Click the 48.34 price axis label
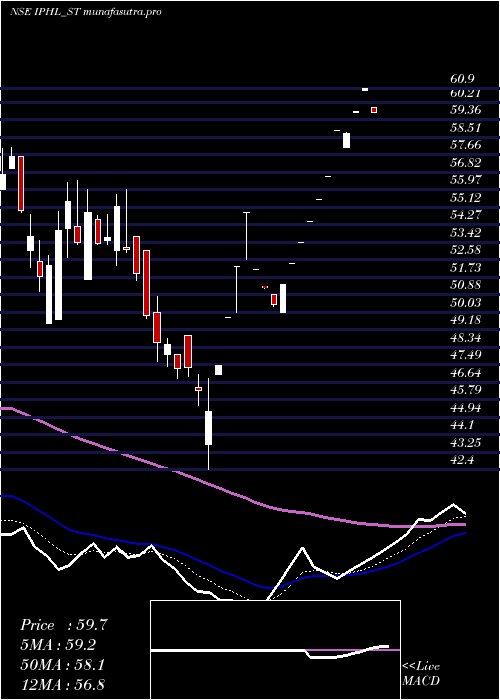The height and width of the screenshot is (700, 500). (x=466, y=338)
